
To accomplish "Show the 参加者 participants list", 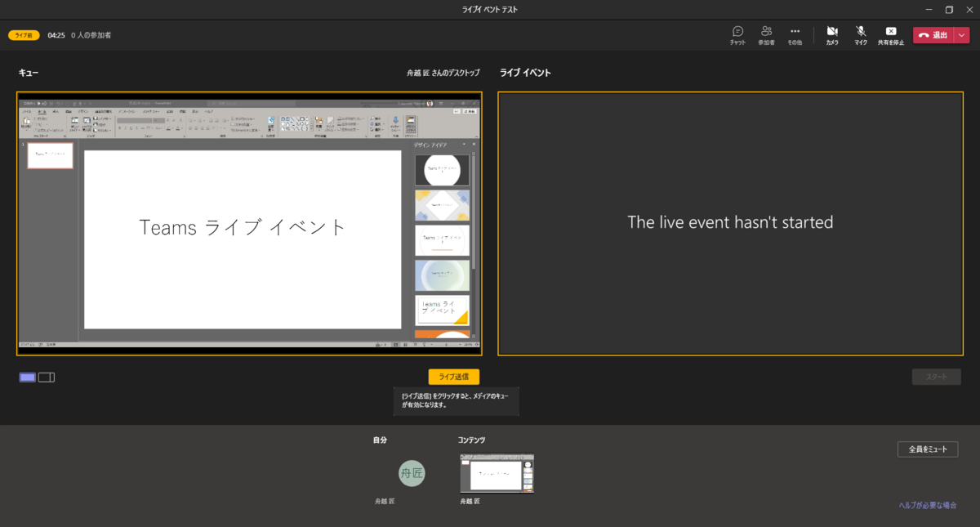I will (x=766, y=35).
